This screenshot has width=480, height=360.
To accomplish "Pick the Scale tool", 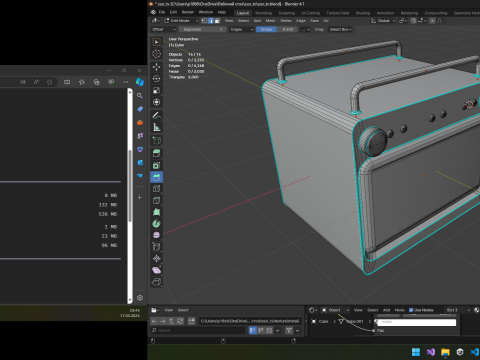I will click(x=156, y=90).
